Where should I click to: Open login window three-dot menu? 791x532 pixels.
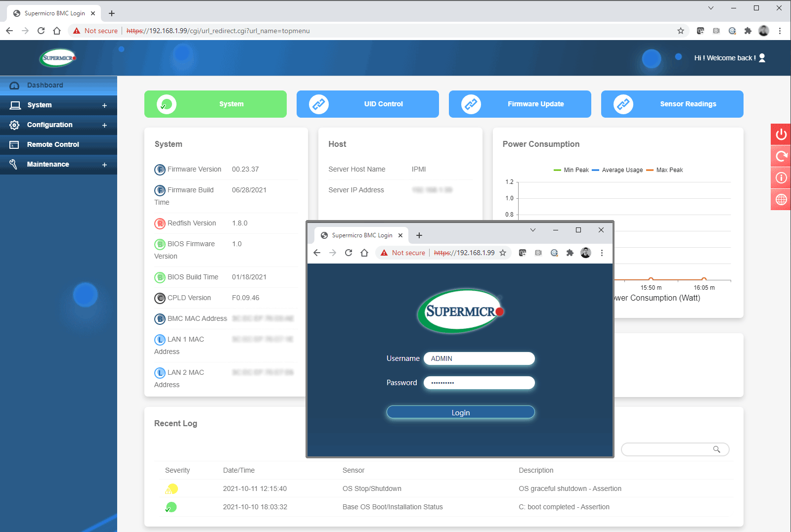(602, 253)
